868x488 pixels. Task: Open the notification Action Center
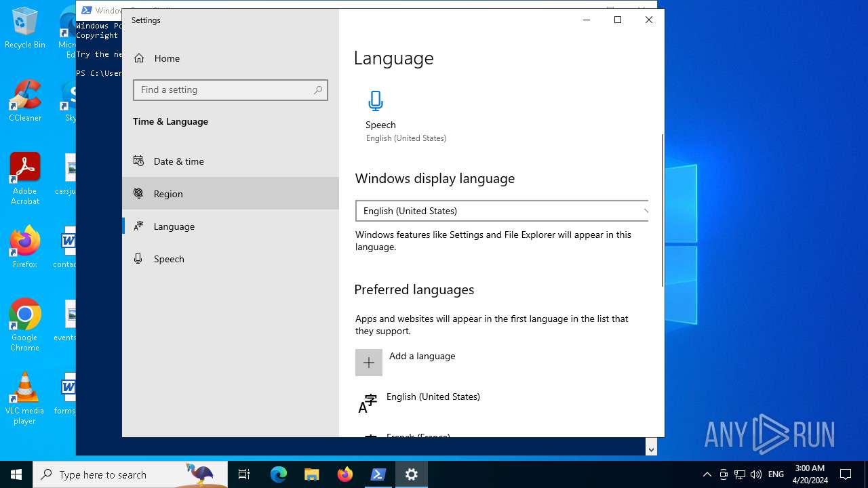(x=846, y=474)
